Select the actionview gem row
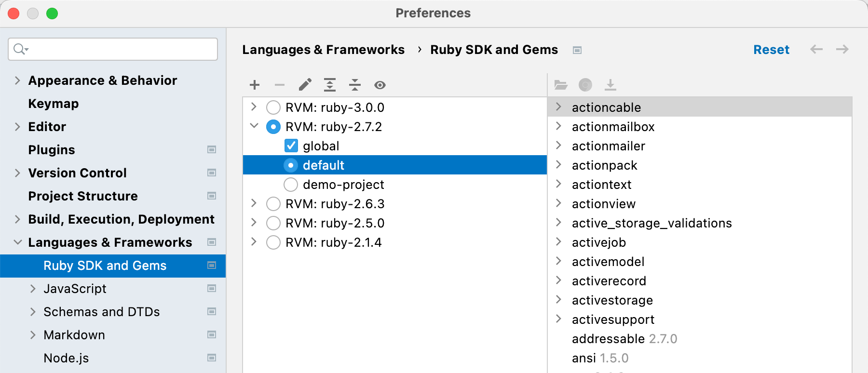This screenshot has height=373, width=868. [x=700, y=204]
